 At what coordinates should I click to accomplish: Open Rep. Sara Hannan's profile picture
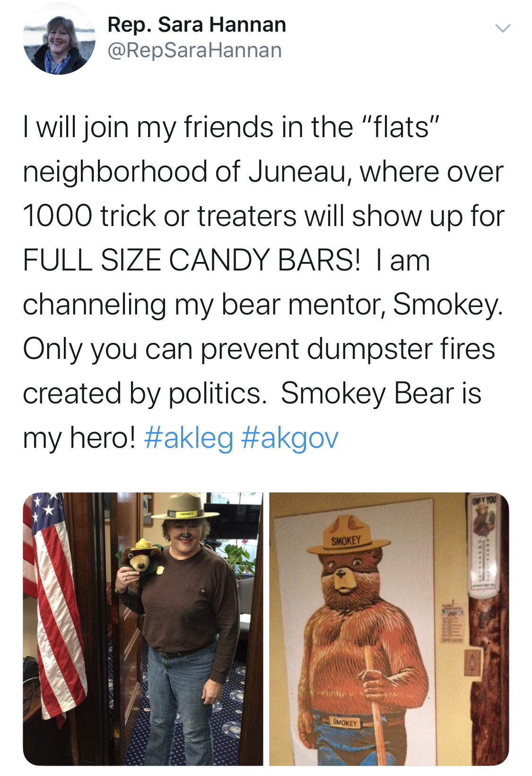pos(59,39)
